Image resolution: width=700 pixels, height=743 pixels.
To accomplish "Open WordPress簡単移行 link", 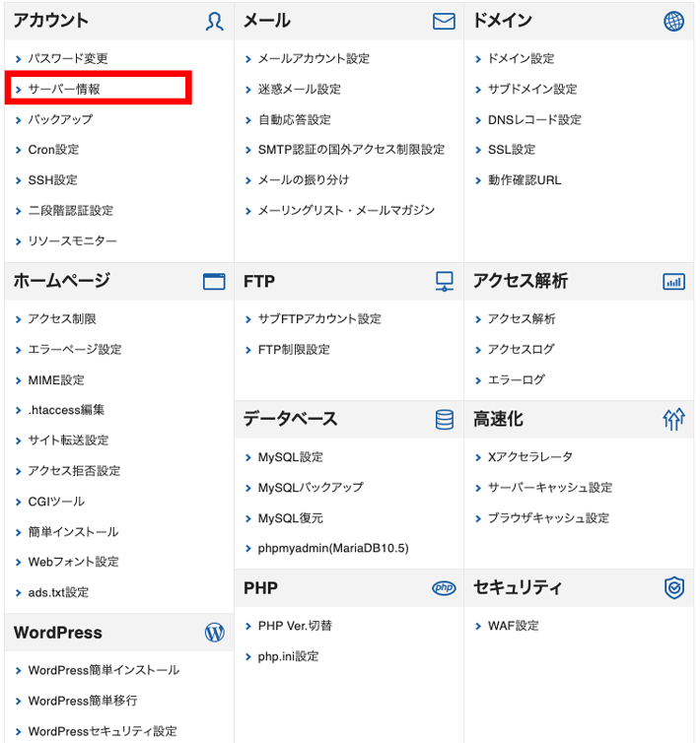I will [x=83, y=701].
